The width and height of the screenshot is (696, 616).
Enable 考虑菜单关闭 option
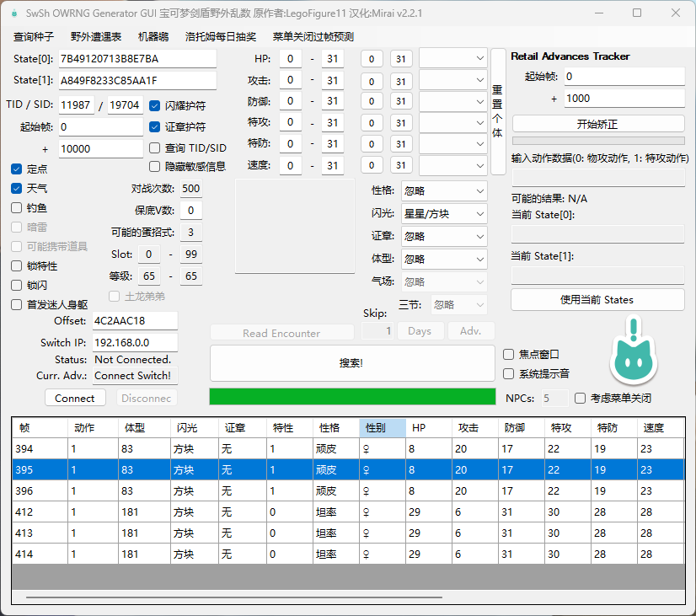[581, 398]
